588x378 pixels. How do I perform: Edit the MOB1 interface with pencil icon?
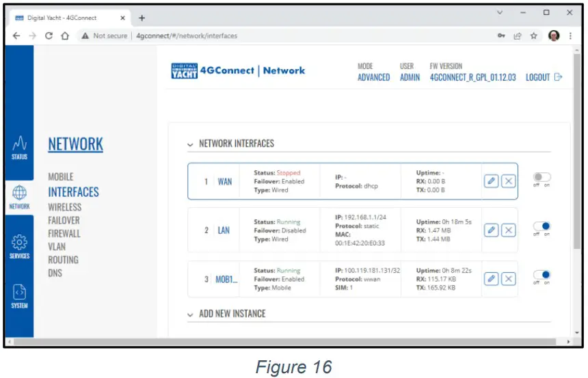491,279
